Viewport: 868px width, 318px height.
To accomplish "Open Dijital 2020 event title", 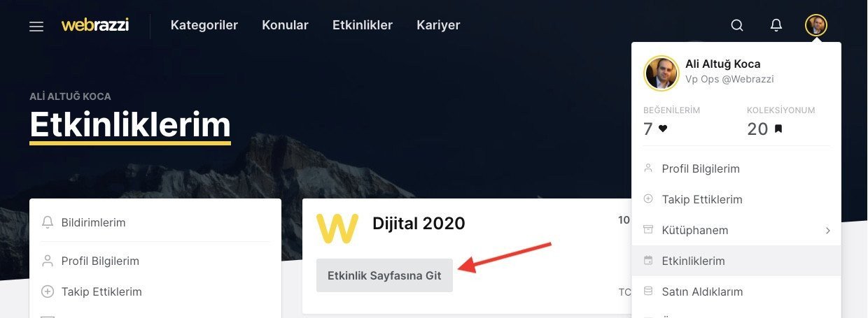I will (x=419, y=223).
